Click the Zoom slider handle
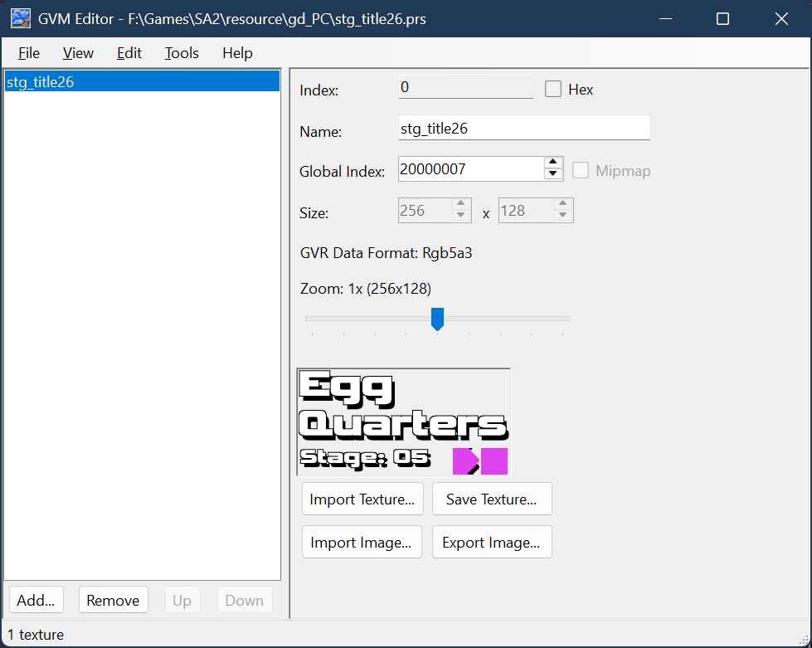The width and height of the screenshot is (812, 648). coord(437,319)
